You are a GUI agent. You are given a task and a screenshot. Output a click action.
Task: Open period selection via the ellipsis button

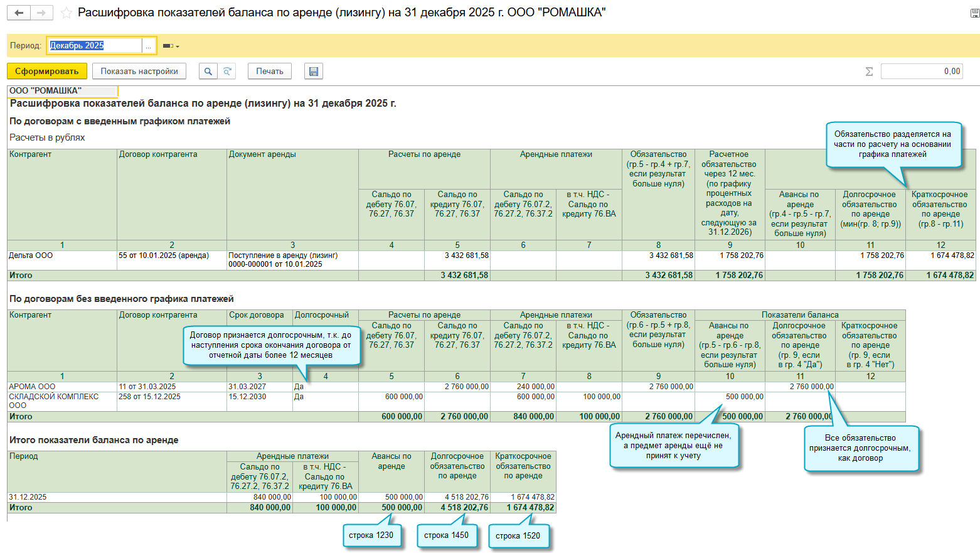[x=148, y=46]
